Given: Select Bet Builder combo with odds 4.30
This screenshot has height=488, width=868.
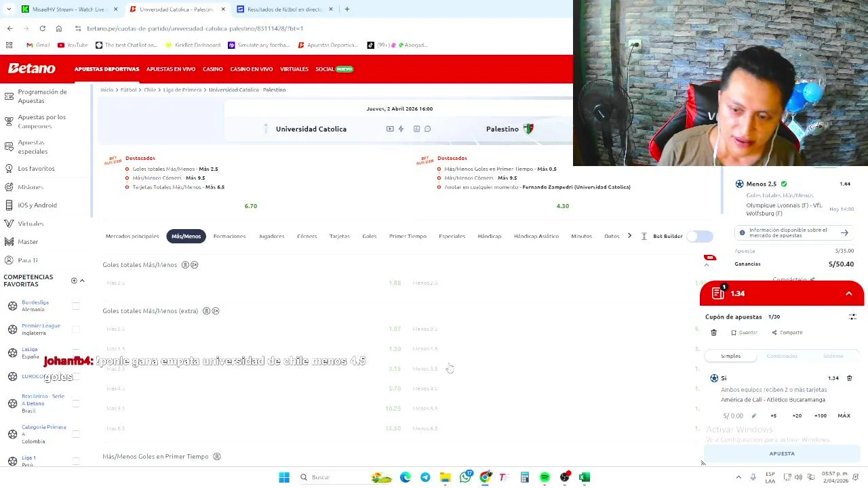Looking at the screenshot, I should [x=563, y=206].
